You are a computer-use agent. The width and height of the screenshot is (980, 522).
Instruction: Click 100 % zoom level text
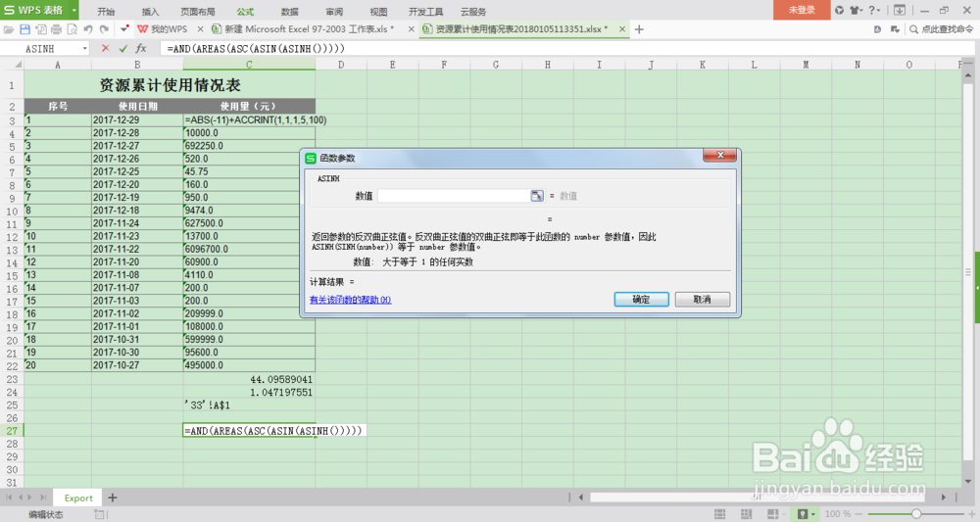(x=838, y=514)
